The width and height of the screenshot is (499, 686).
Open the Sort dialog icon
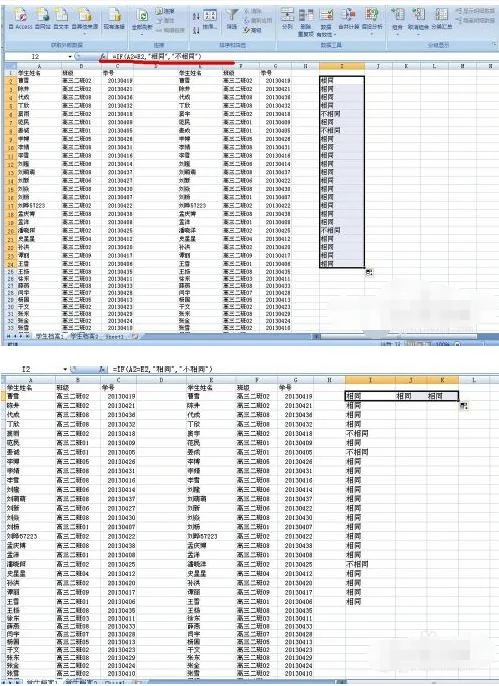click(x=210, y=19)
